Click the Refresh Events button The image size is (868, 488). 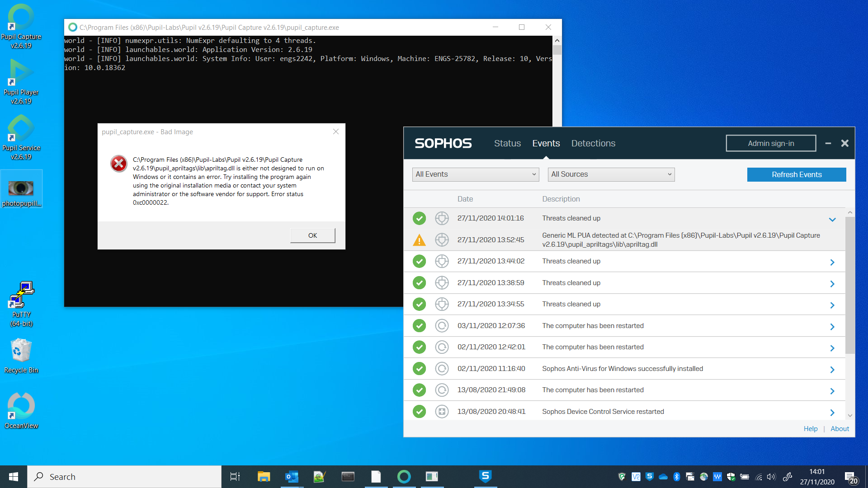point(797,174)
